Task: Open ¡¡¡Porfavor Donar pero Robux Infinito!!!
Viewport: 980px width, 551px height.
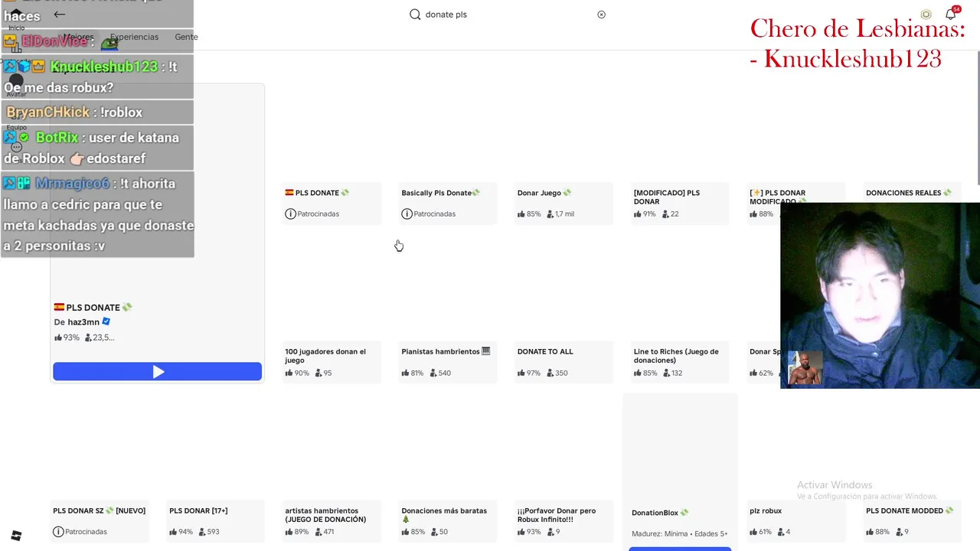Action: pos(557,515)
